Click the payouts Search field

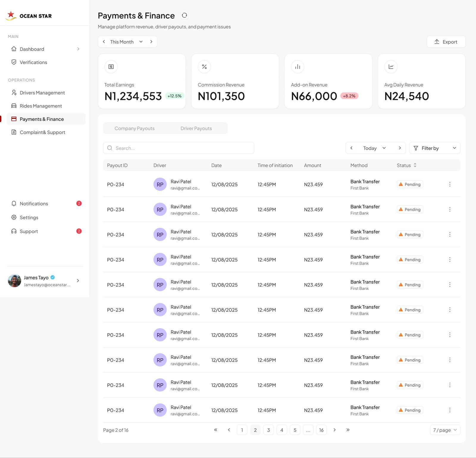click(x=178, y=148)
